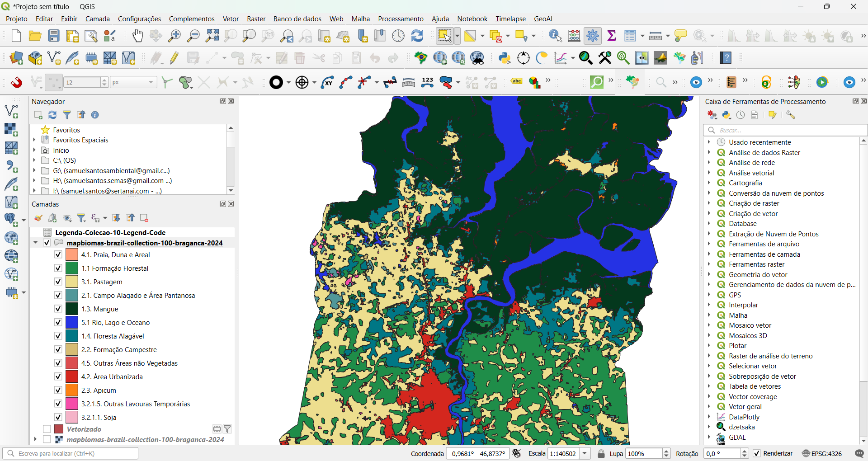
Task: Open the Processing Toolbox options (wrench icon)
Action: click(791, 115)
